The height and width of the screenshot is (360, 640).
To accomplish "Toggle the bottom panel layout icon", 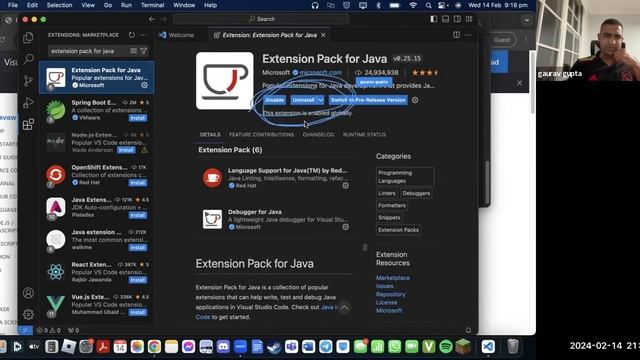I will [445, 19].
